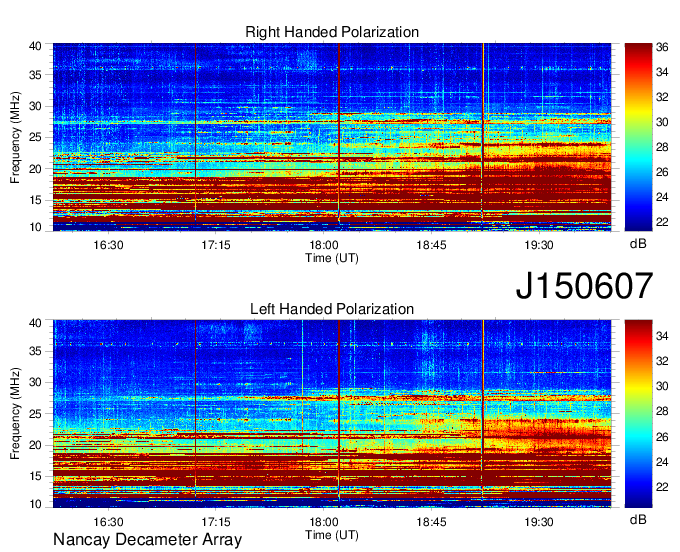The height and width of the screenshot is (552, 680).
Task: Click the 15 MHz tick of top plot
Action: click(x=36, y=200)
